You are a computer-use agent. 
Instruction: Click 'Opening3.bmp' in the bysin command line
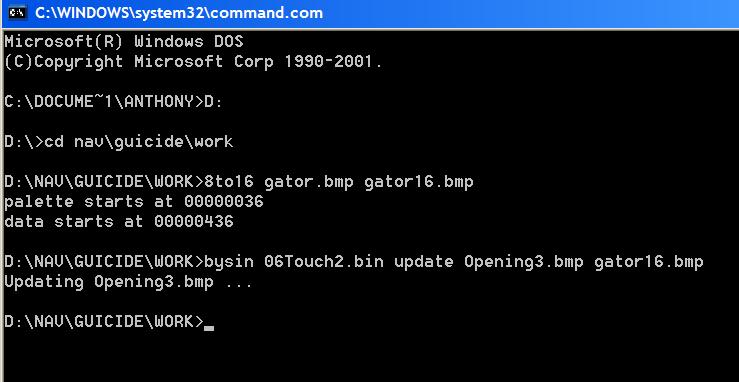524,261
